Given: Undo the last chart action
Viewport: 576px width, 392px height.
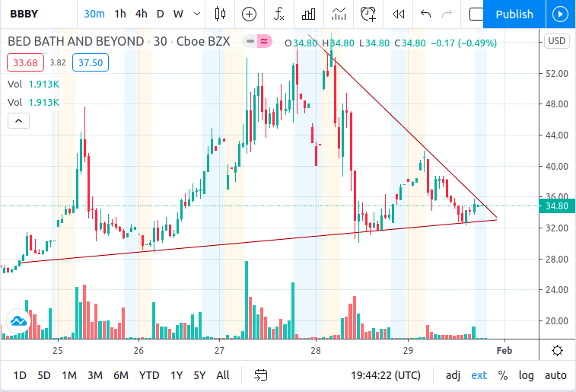Looking at the screenshot, I should click(426, 14).
